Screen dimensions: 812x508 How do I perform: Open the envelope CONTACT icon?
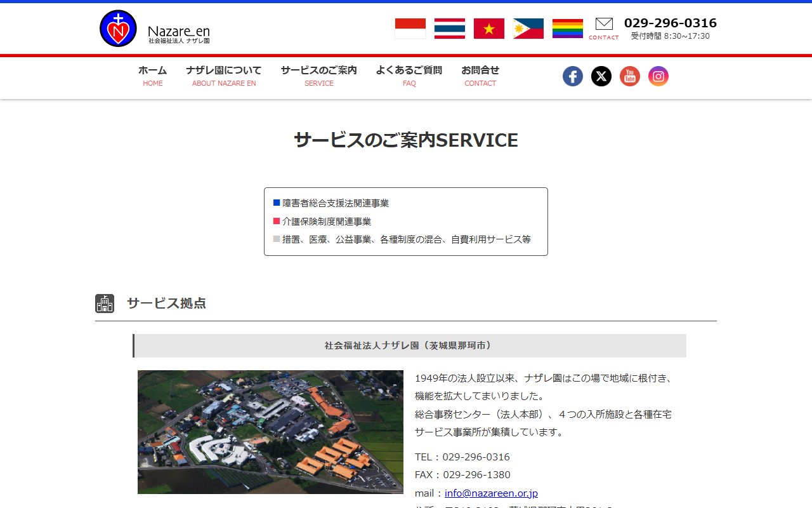coord(604,29)
